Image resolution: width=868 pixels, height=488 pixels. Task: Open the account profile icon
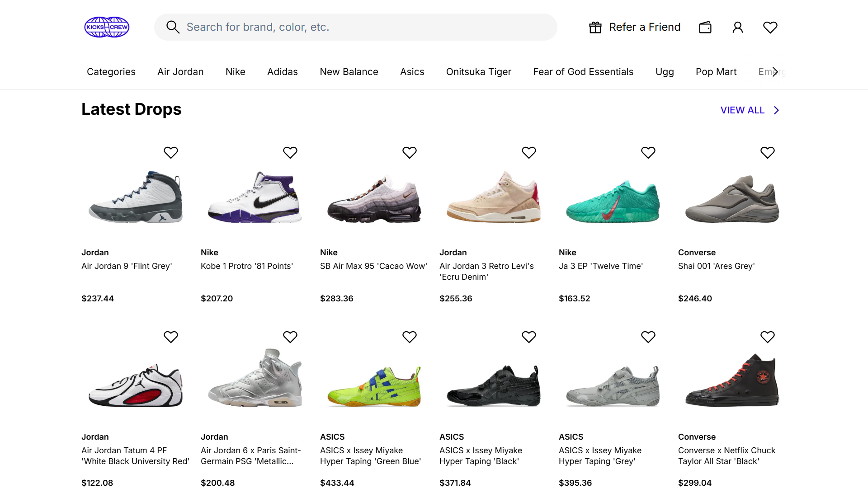[x=738, y=27]
